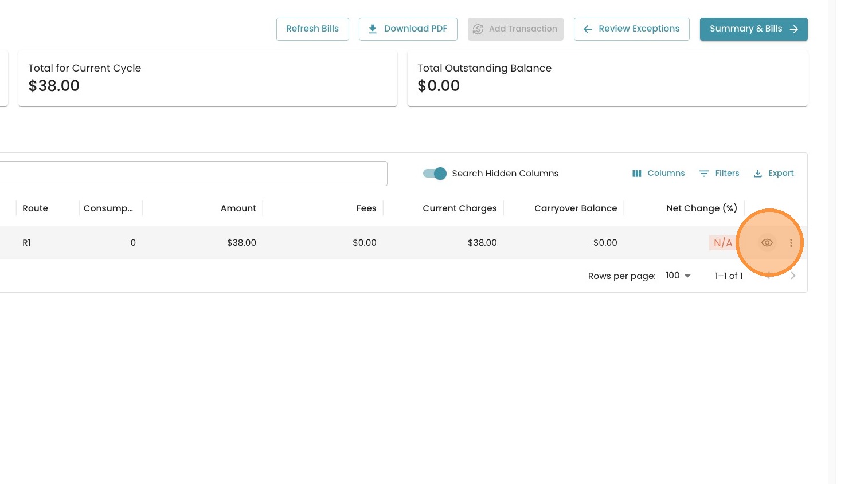Go to next page arrow
The image size is (868, 484).
(x=793, y=276)
